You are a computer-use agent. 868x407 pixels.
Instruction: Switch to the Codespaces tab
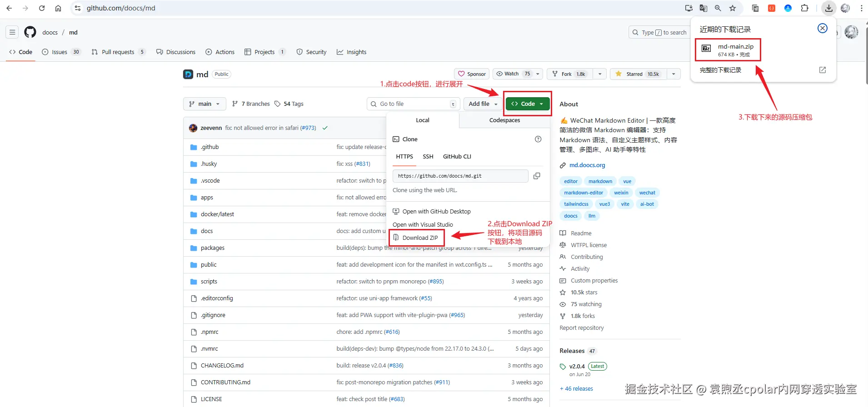(x=504, y=120)
